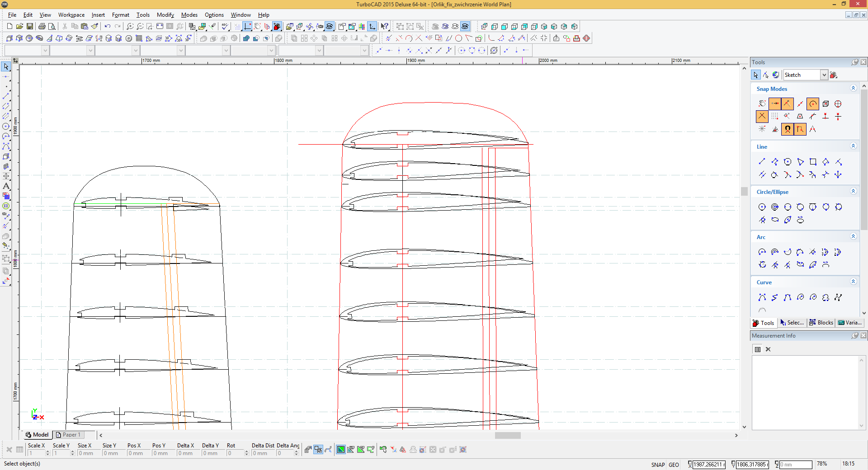This screenshot has width=868, height=470.
Task: Select the Text tool in left toolbar
Action: coord(6,186)
